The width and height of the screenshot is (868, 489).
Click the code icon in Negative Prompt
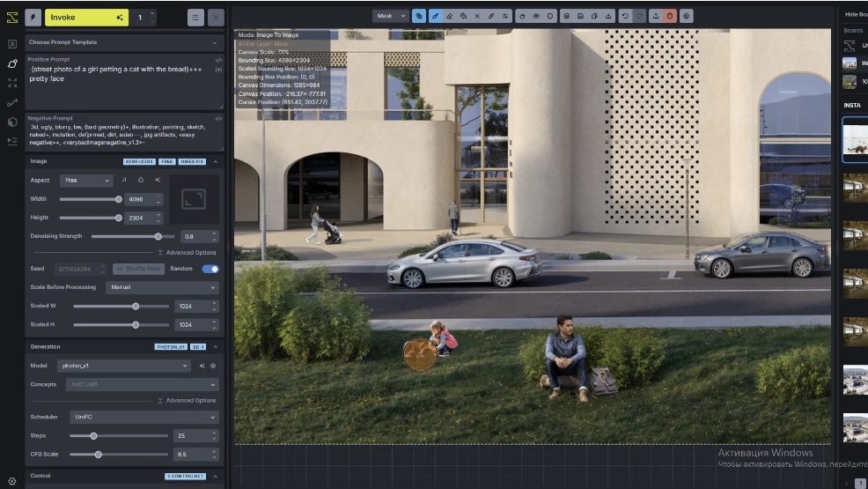click(x=218, y=119)
